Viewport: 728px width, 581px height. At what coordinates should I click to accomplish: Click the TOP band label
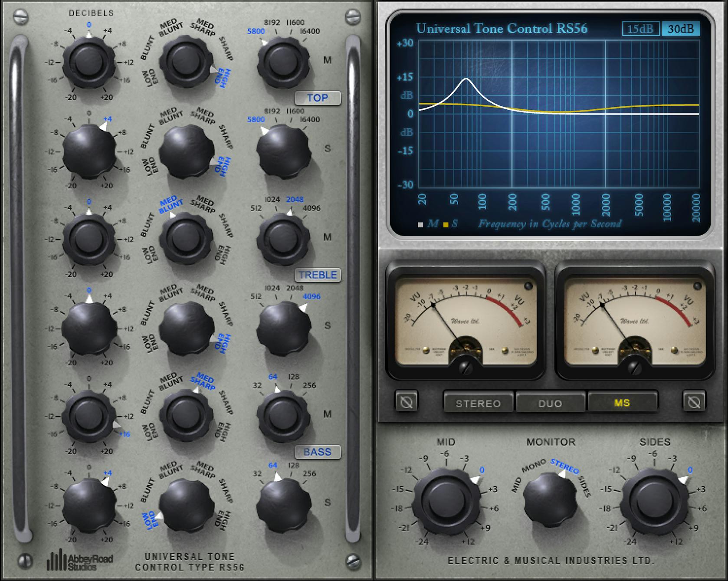pos(318,98)
